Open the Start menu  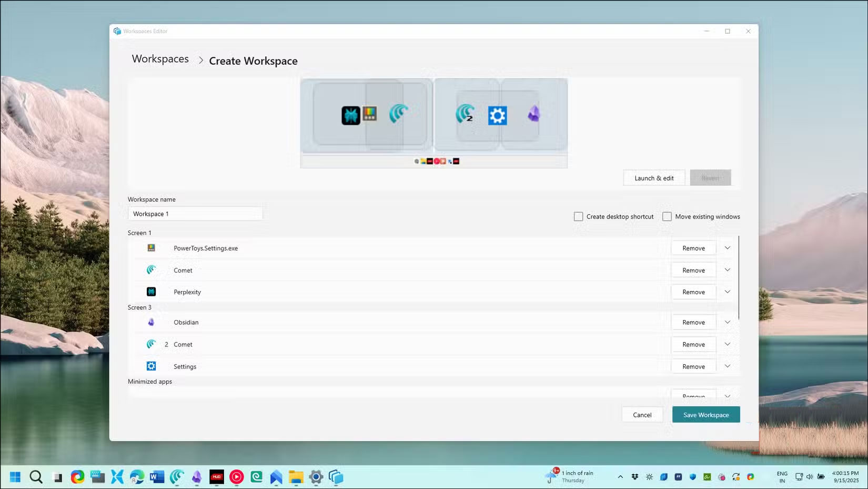click(14, 477)
